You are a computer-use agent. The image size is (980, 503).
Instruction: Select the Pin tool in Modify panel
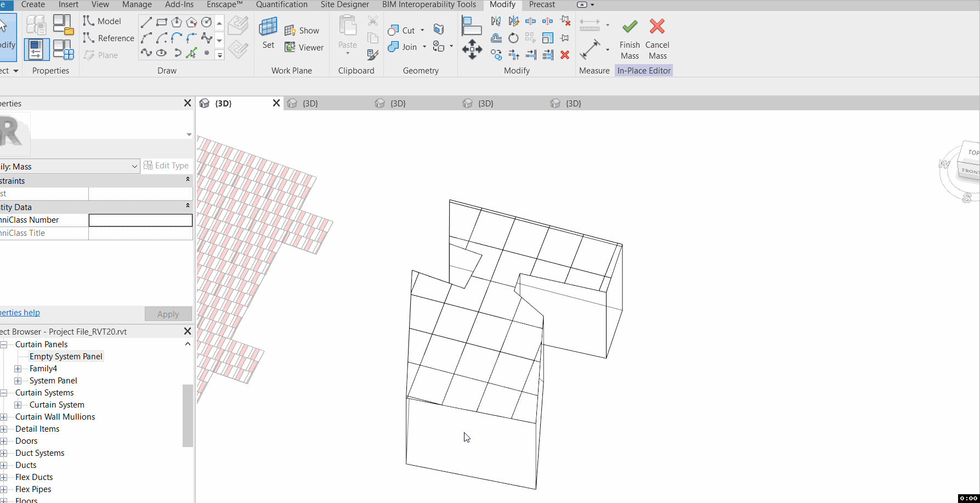pyautogui.click(x=564, y=38)
